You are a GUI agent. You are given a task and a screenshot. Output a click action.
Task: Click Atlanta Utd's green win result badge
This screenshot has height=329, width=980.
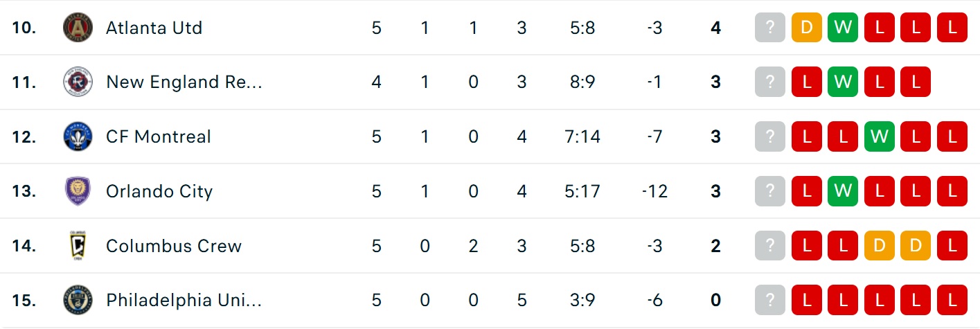[x=843, y=28]
